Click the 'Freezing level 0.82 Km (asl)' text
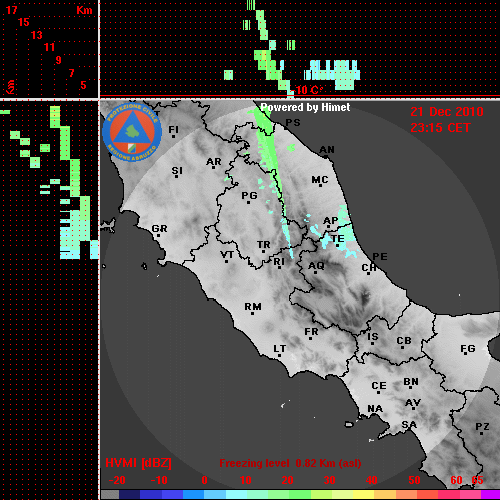500x500 pixels. coord(290,463)
